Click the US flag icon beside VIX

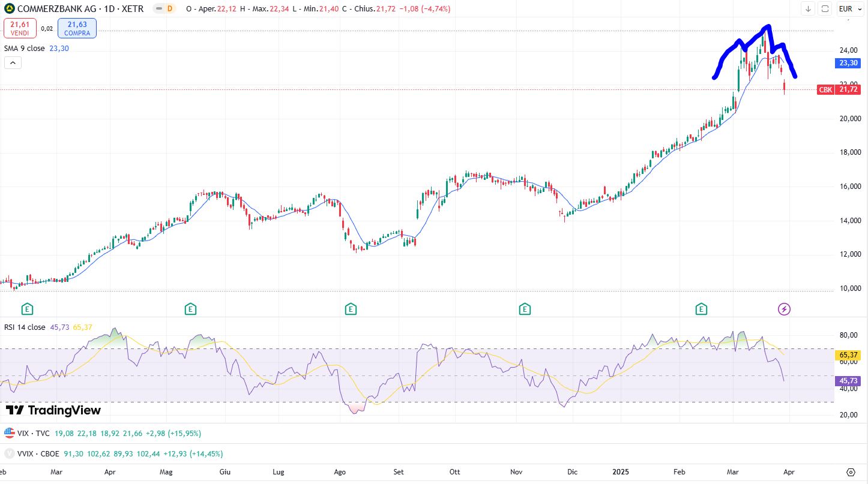click(9, 433)
